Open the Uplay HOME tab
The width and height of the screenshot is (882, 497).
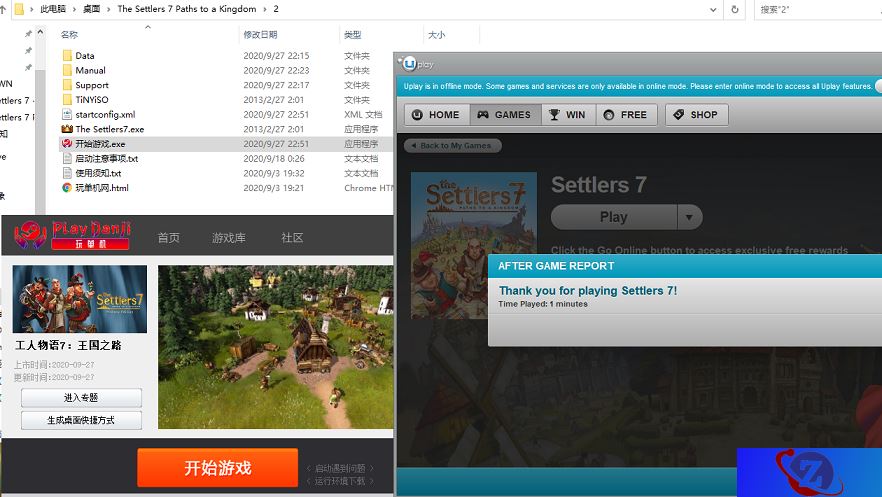436,115
